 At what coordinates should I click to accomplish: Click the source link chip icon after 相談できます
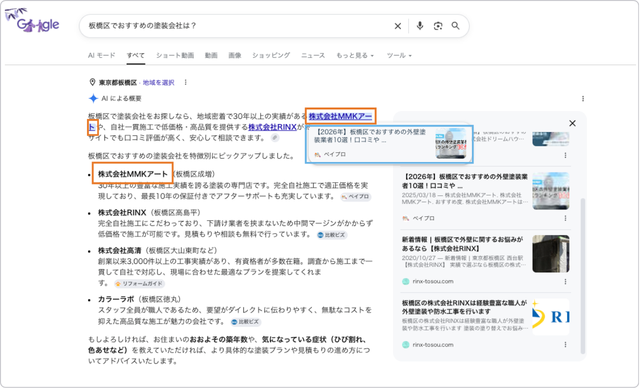click(x=275, y=138)
